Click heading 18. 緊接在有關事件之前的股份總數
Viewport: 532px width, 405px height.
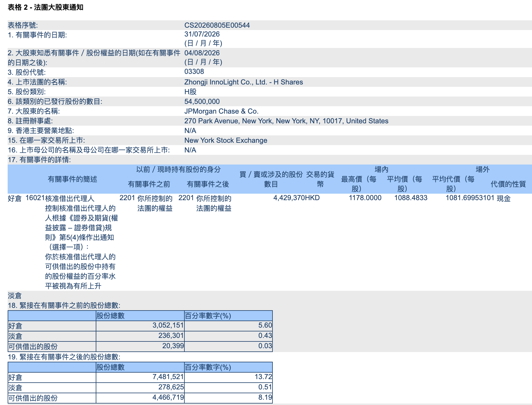click(x=64, y=306)
